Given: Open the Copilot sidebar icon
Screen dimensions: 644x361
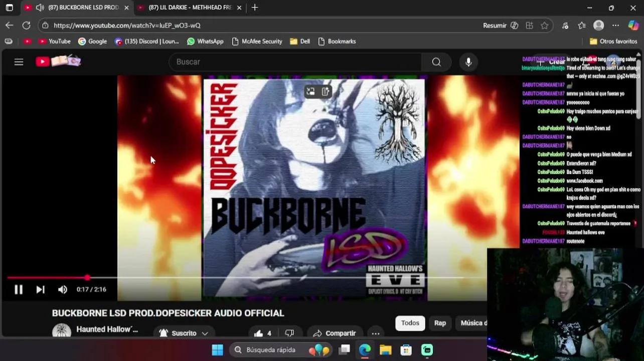Looking at the screenshot, I should tap(633, 25).
